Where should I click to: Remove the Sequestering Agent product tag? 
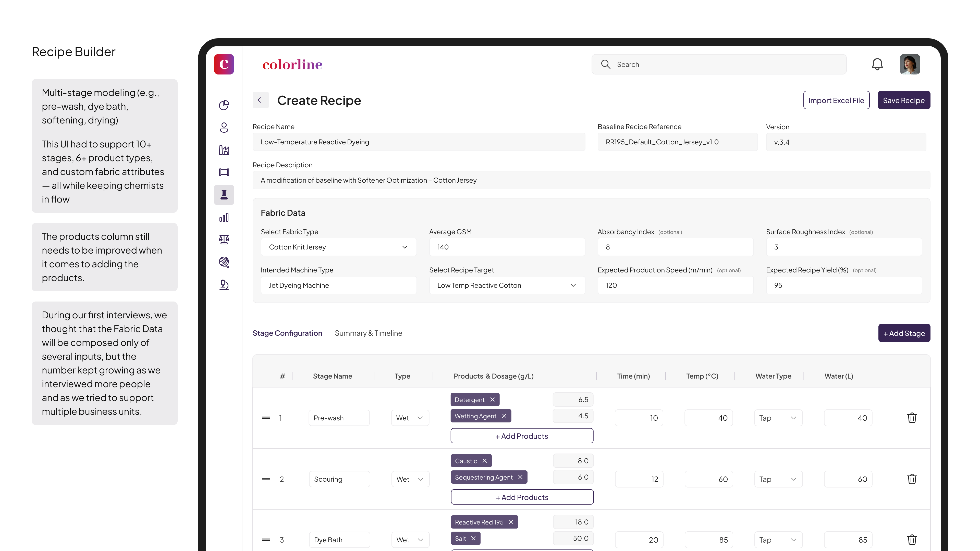click(520, 477)
